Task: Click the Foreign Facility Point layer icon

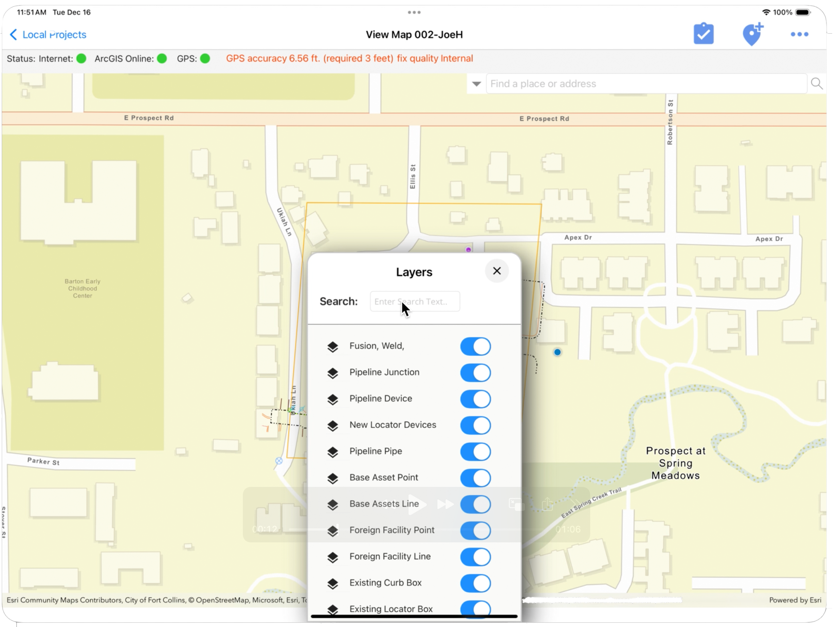Action: tap(333, 530)
